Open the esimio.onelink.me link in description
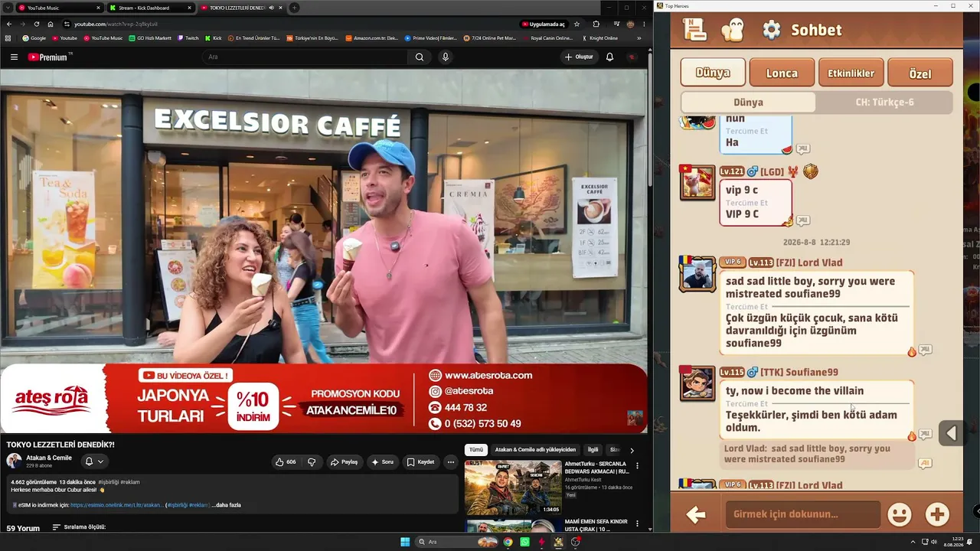This screenshot has width=980, height=551. (x=116, y=505)
